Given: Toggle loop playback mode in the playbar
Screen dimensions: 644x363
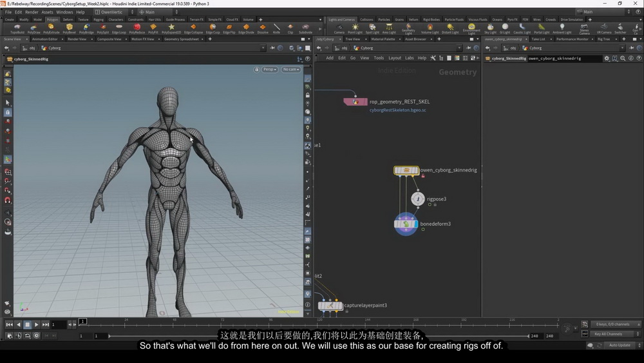Looking at the screenshot, I should click(x=28, y=335).
